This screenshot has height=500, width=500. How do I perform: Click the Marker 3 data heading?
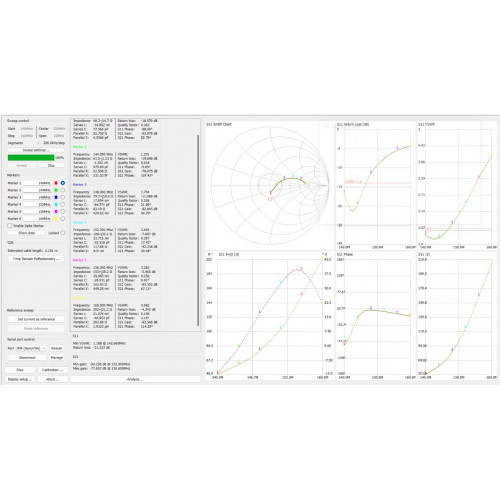tap(80, 184)
